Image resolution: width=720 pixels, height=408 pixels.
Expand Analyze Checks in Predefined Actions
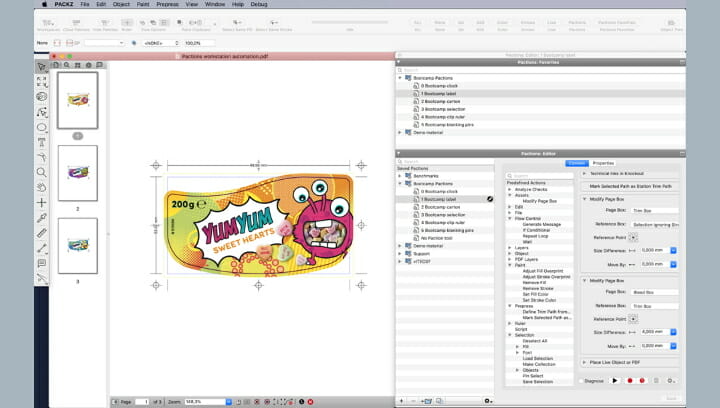pyautogui.click(x=510, y=189)
